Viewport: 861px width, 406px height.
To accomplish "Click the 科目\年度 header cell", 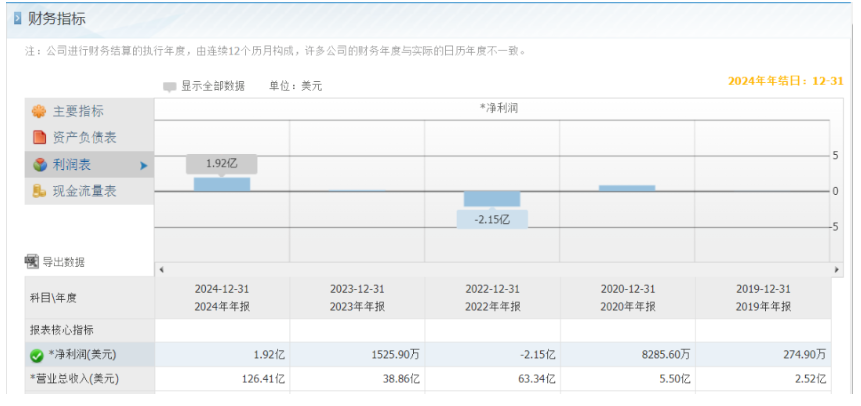I will tap(90, 298).
